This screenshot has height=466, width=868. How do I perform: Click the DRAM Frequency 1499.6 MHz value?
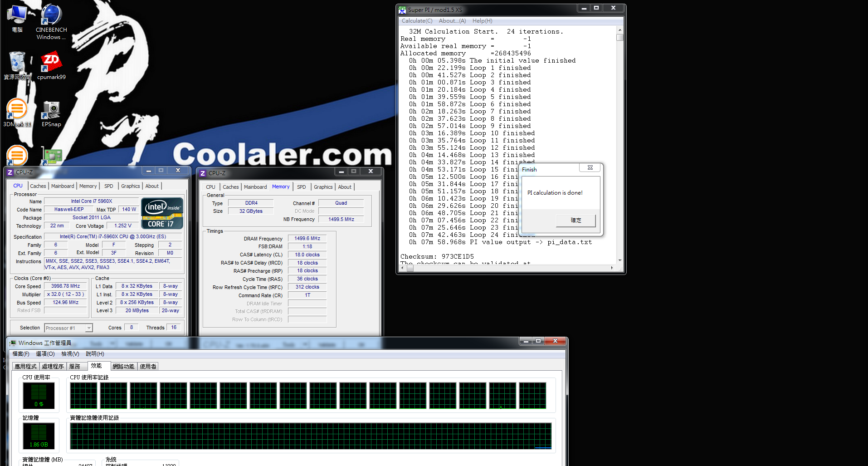307,239
